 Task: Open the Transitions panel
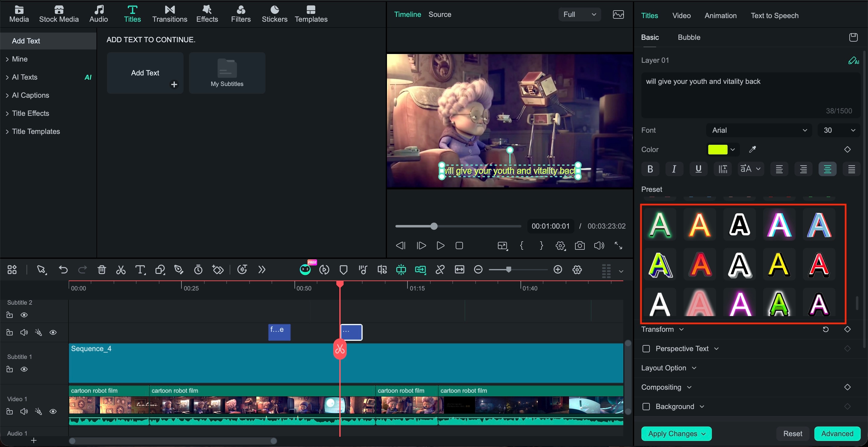tap(169, 14)
